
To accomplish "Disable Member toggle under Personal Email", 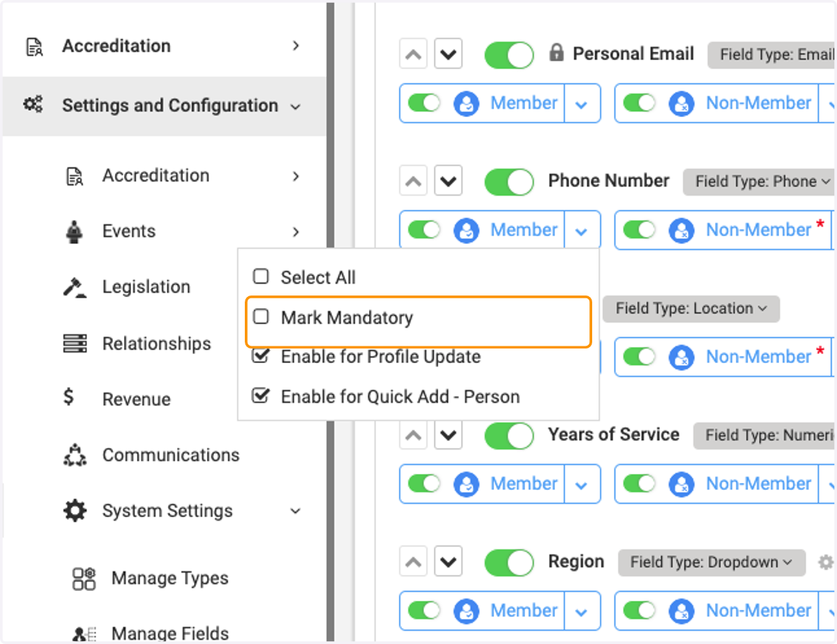I will (x=425, y=103).
